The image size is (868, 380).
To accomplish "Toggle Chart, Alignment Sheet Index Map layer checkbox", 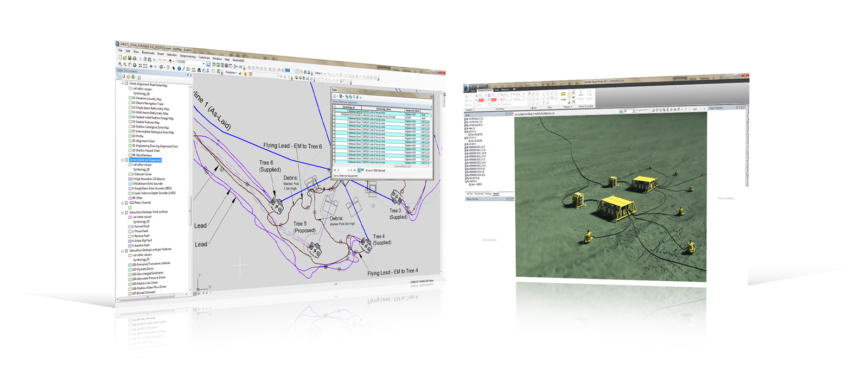I will pyautogui.click(x=126, y=84).
